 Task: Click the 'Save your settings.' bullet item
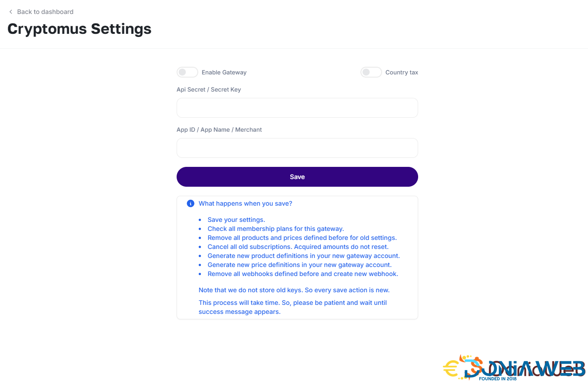pyautogui.click(x=236, y=220)
